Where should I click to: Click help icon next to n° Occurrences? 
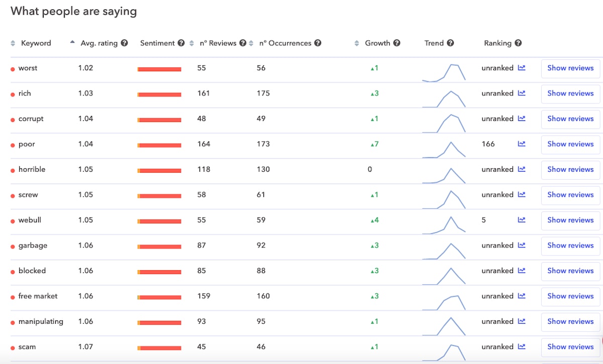pyautogui.click(x=318, y=43)
